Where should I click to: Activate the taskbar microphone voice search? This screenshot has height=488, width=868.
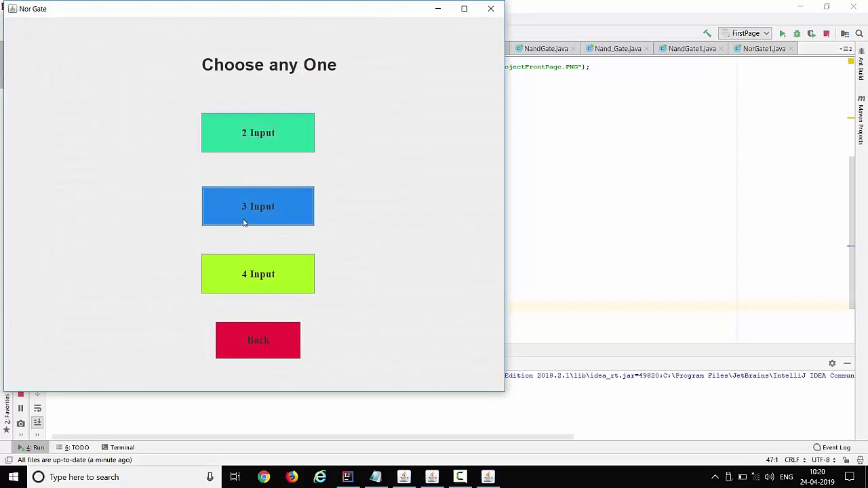[x=210, y=477]
